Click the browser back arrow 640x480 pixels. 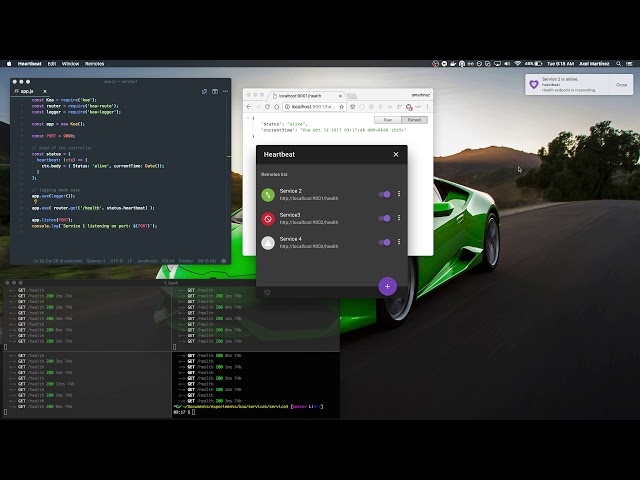pyautogui.click(x=249, y=107)
